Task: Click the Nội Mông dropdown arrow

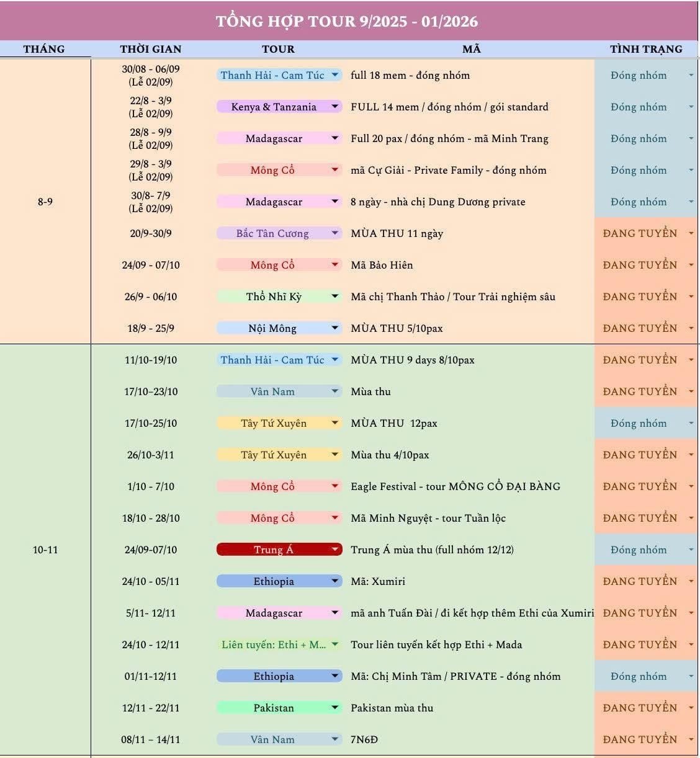Action: coord(335,328)
